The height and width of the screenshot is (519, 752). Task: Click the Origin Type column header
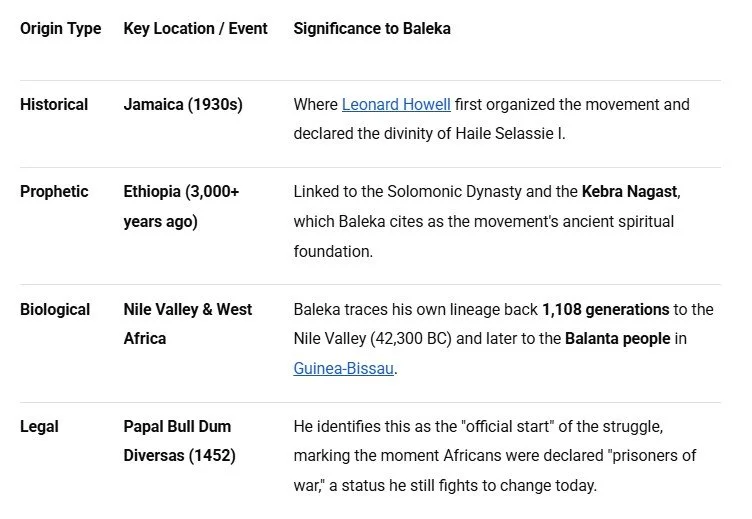tap(60, 29)
